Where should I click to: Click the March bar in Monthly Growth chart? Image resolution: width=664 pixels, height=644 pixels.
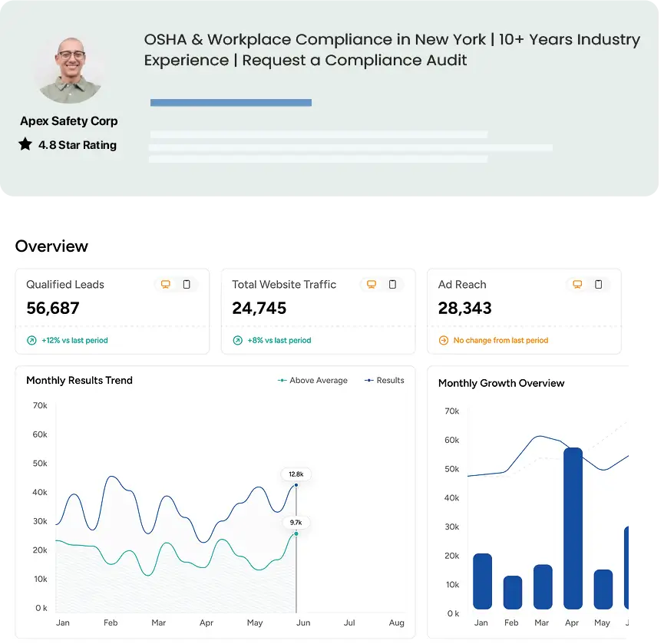tap(543, 587)
